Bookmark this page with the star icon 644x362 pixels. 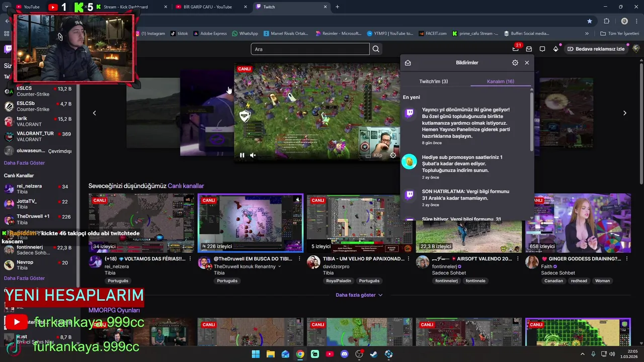coord(590,21)
